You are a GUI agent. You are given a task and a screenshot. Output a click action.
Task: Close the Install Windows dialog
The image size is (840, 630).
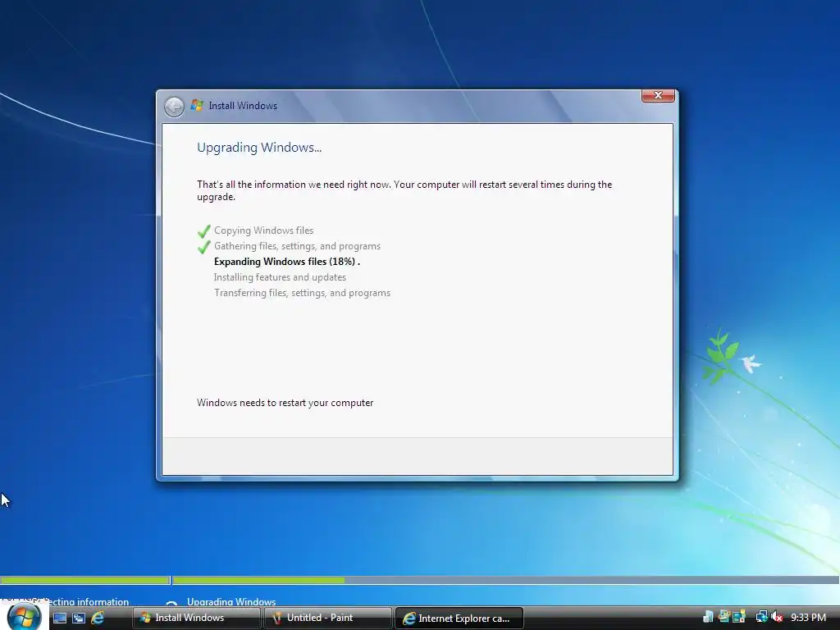(x=658, y=95)
